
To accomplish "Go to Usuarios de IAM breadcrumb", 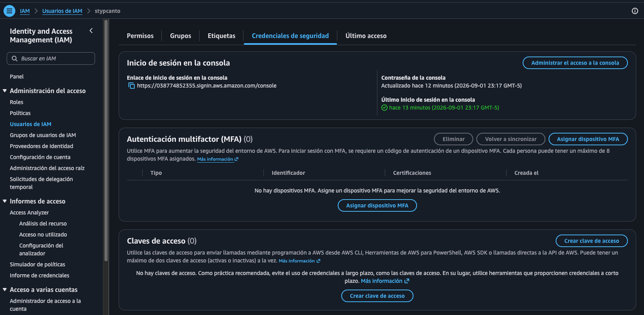I will tap(62, 11).
